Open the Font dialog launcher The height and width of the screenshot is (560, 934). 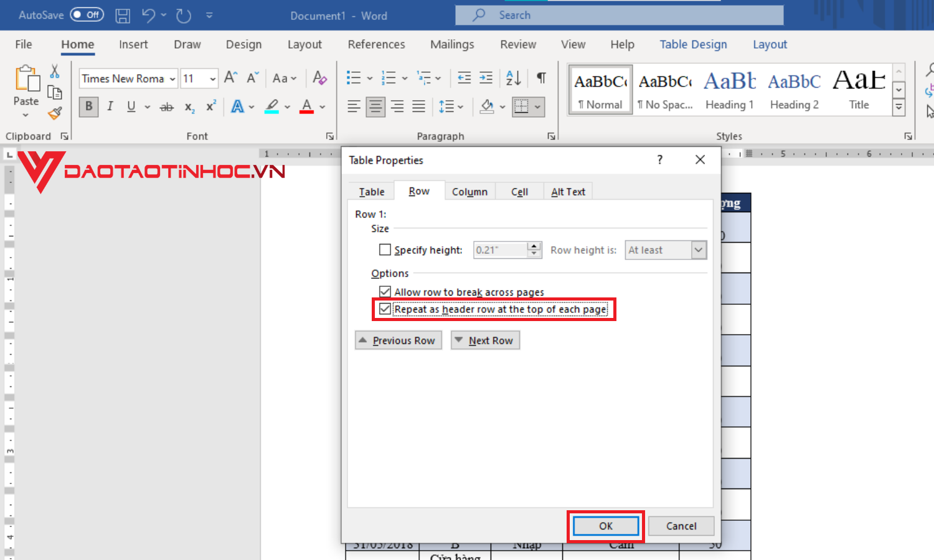coord(329,136)
